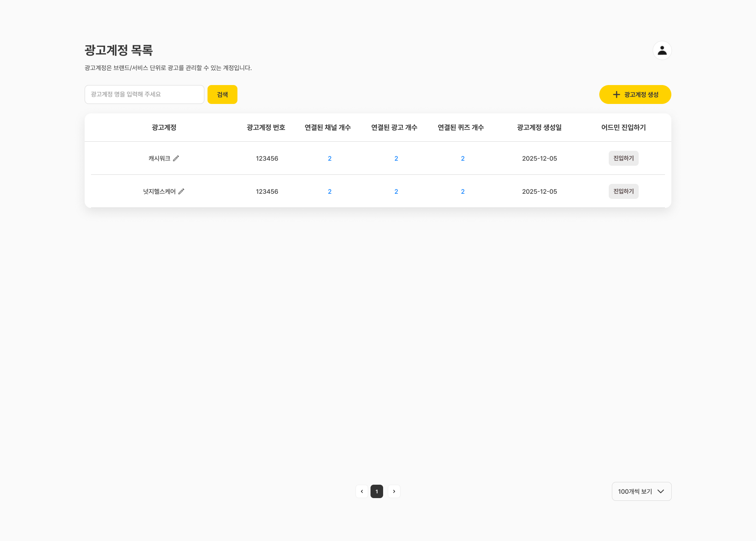Click the 광고계정 번호 column header

(266, 127)
